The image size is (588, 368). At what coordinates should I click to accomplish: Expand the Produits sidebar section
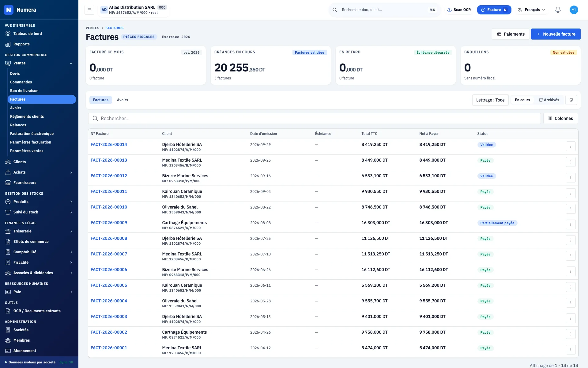pyautogui.click(x=39, y=202)
